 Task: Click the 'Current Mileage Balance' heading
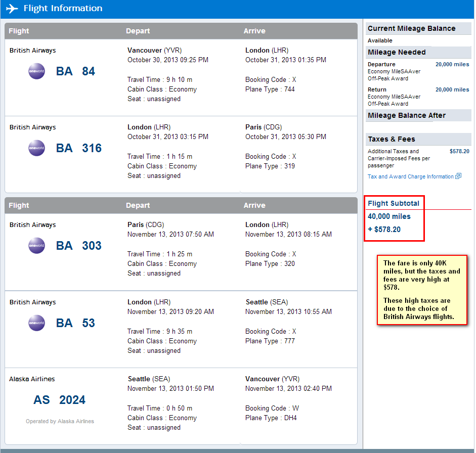click(411, 28)
